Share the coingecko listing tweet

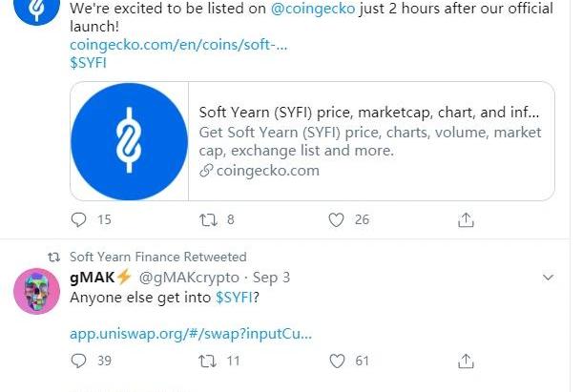pos(466,219)
